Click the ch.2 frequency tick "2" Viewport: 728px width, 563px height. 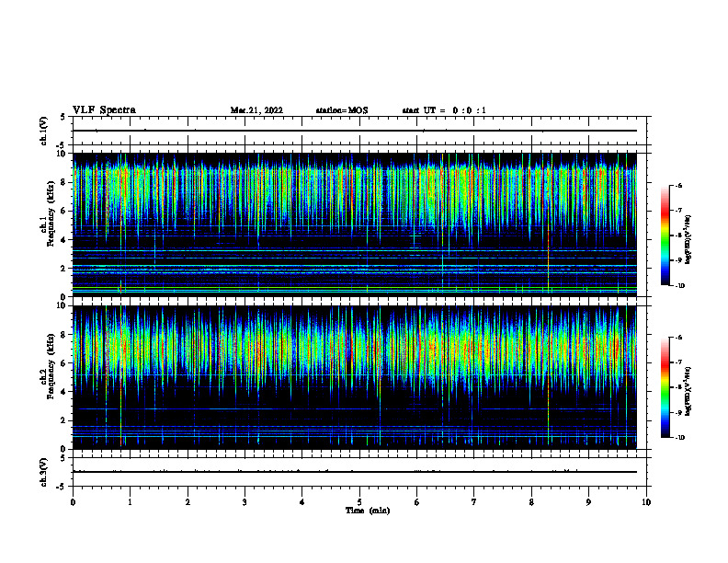tap(64, 420)
